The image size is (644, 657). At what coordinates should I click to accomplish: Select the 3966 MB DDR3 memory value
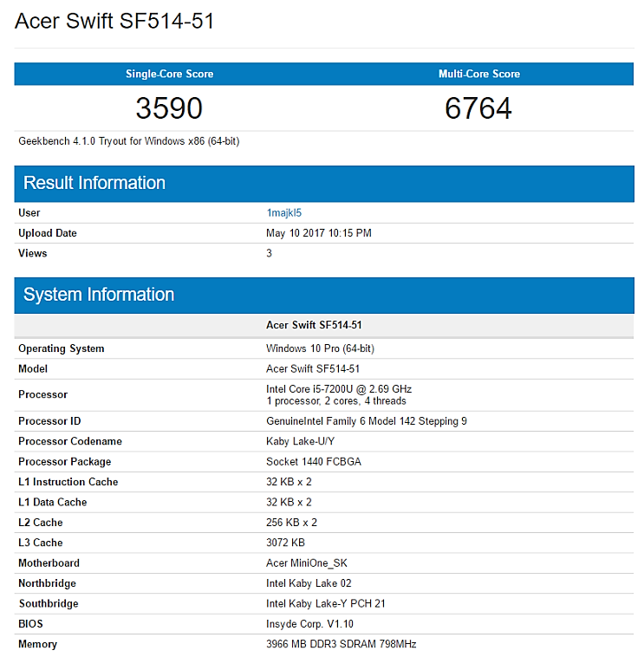(x=341, y=644)
